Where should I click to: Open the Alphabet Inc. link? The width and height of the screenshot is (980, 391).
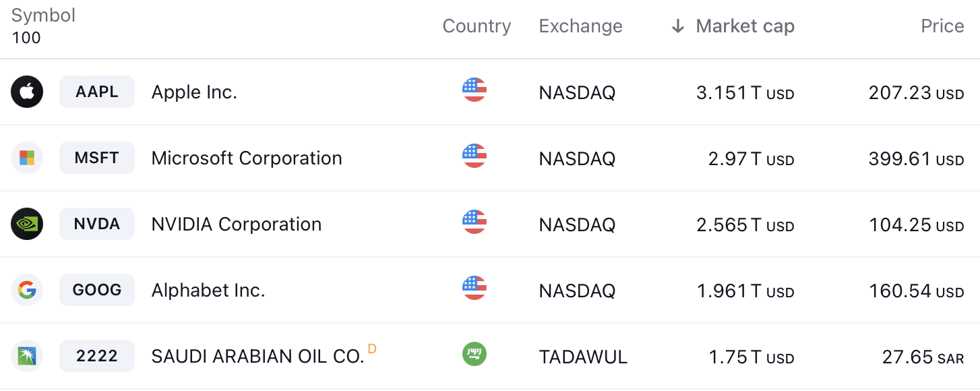208,290
